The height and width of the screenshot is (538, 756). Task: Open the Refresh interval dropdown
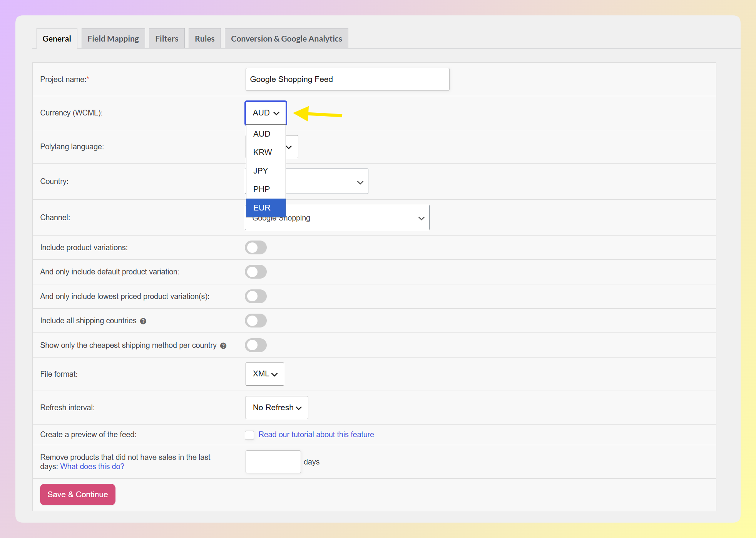[x=277, y=408]
